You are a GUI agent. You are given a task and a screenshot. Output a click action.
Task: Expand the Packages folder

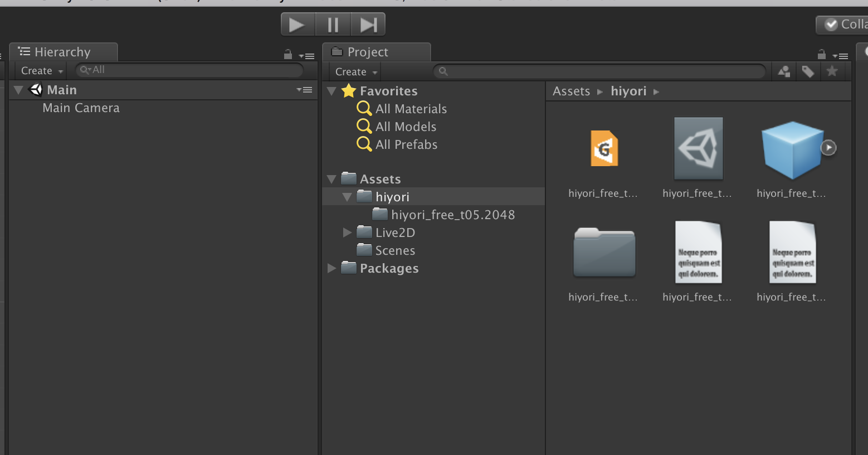point(331,268)
